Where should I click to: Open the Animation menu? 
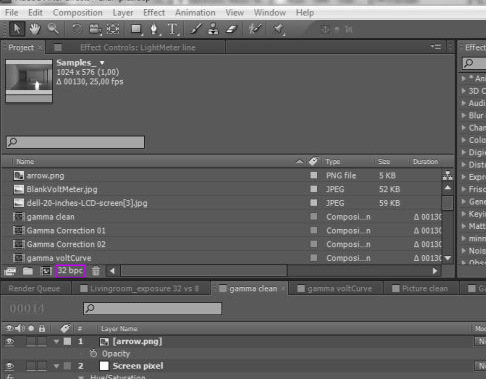point(195,13)
